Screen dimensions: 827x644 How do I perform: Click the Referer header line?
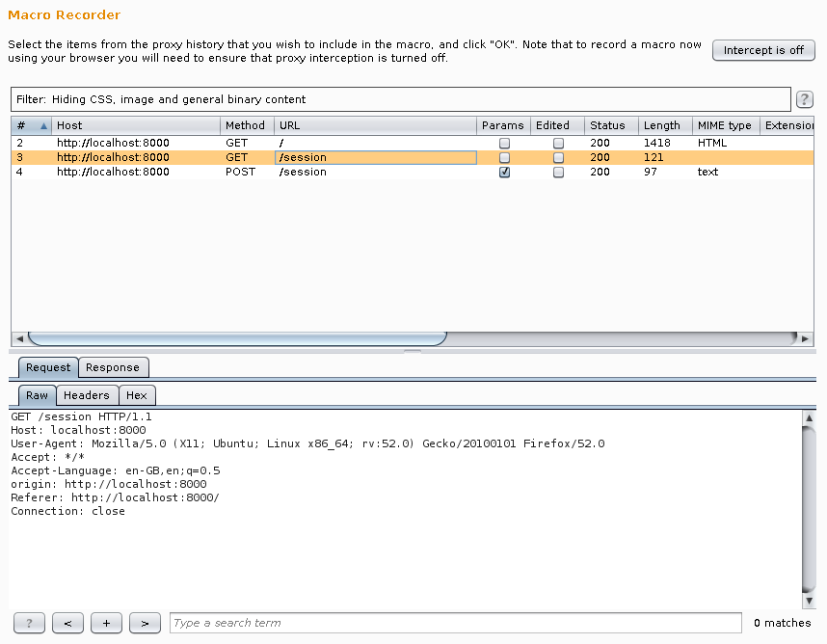[115, 497]
